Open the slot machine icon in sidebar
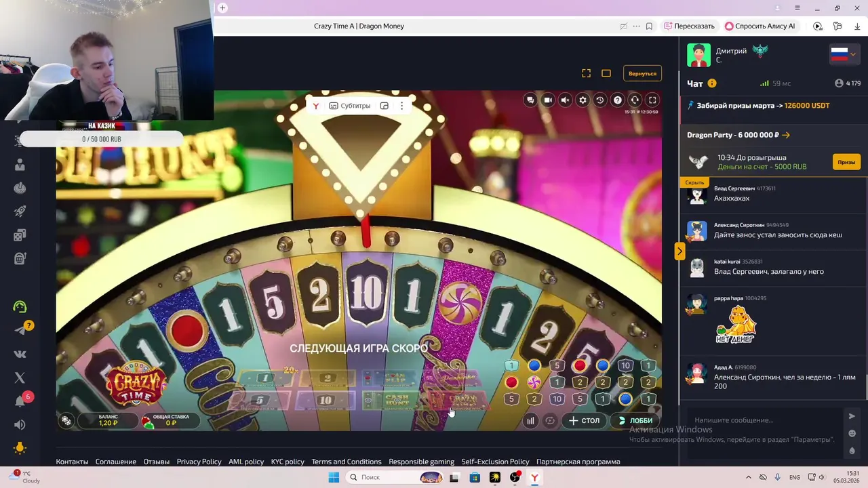868x488 pixels. point(20,259)
